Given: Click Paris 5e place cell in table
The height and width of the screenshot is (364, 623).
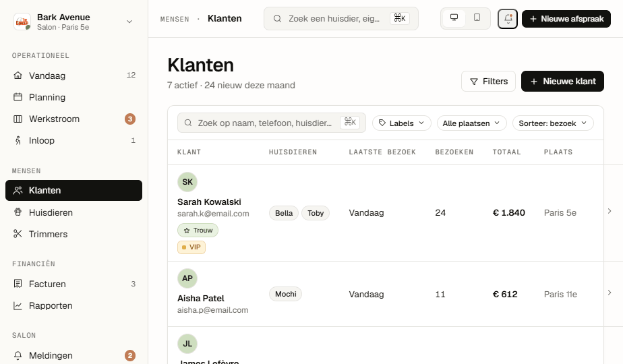Looking at the screenshot, I should click(560, 212).
